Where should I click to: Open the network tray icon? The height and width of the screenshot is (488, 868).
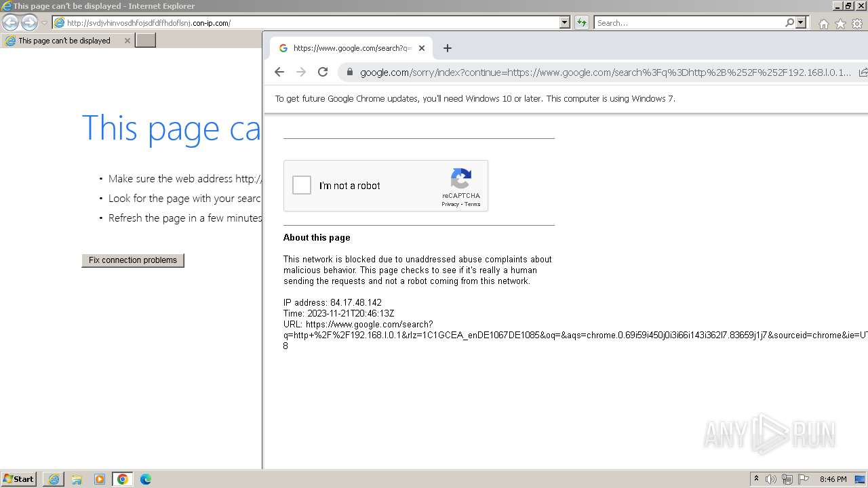(x=787, y=479)
